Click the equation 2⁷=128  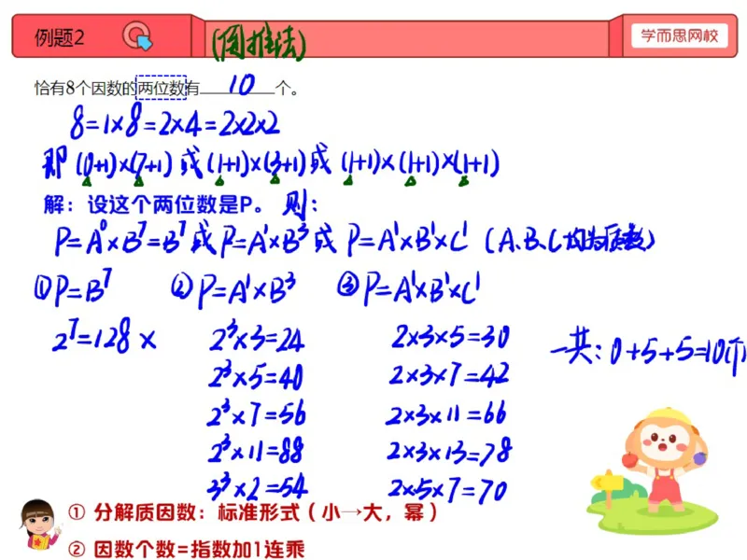pyautogui.click(x=91, y=336)
